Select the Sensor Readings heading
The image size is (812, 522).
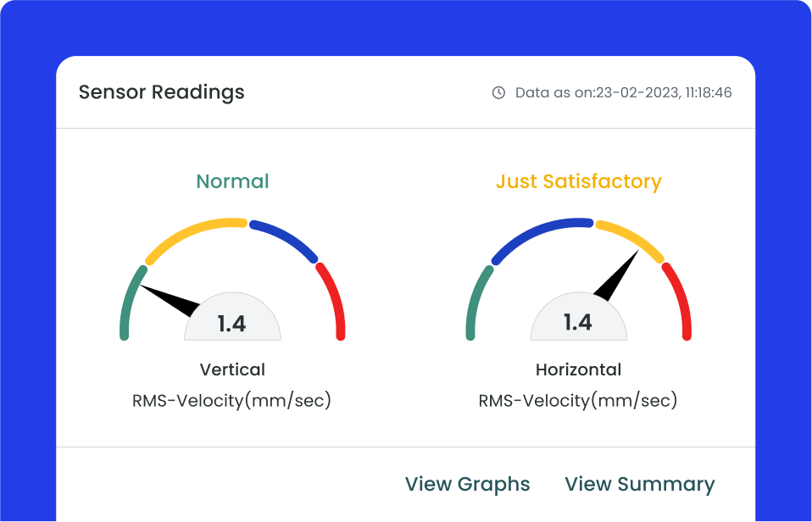pos(161,92)
